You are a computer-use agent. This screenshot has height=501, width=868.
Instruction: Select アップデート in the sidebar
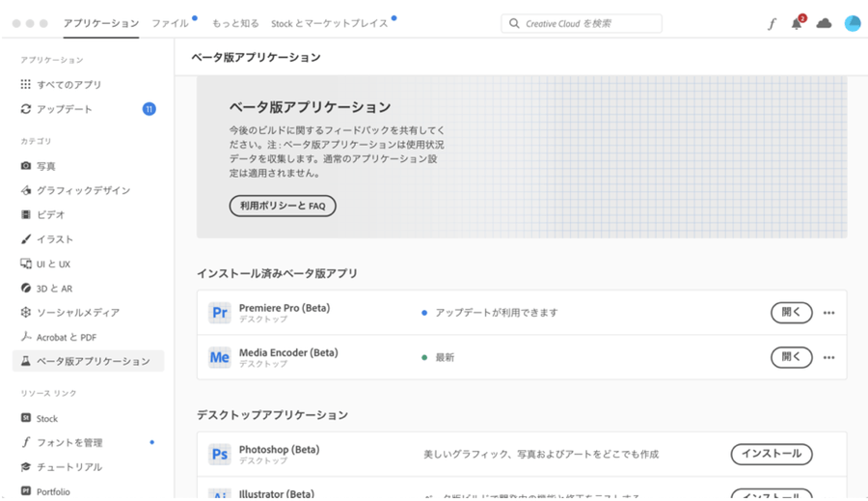[65, 109]
